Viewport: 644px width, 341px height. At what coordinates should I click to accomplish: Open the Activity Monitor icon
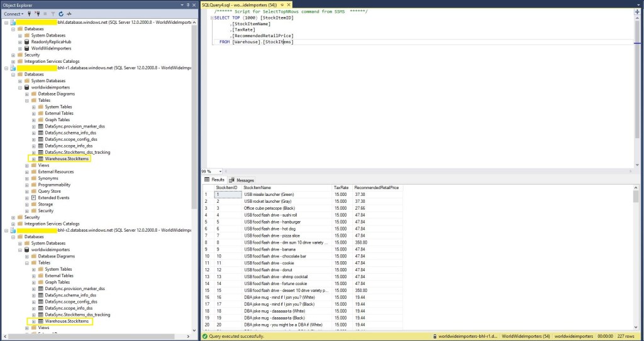pyautogui.click(x=68, y=13)
